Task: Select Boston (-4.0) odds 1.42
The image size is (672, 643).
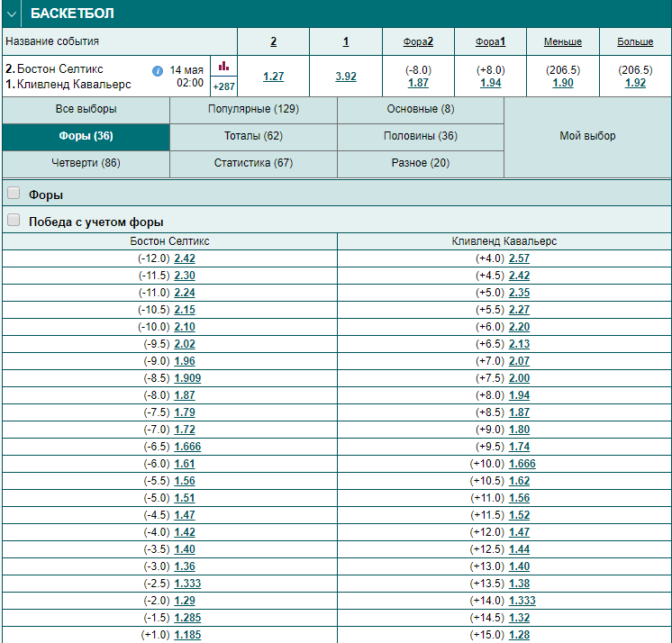Action: click(185, 532)
